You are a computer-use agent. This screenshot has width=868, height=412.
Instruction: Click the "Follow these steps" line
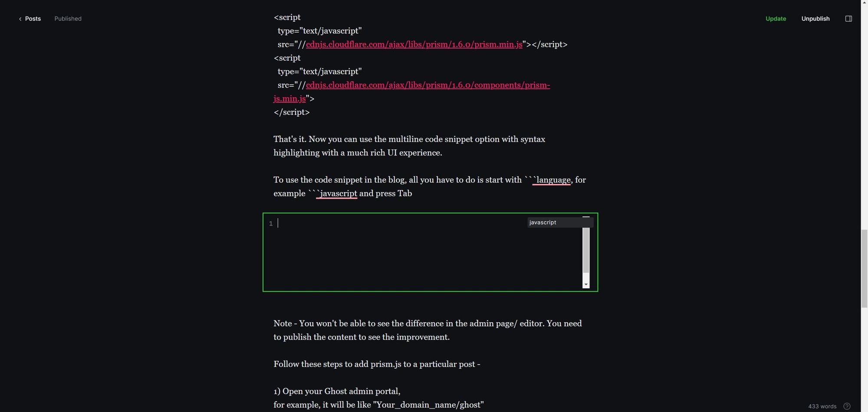377,364
